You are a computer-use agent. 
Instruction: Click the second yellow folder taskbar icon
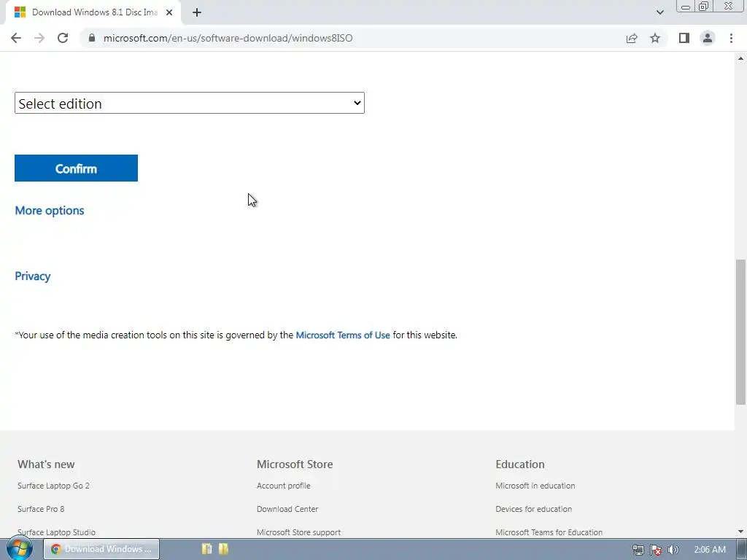(223, 548)
